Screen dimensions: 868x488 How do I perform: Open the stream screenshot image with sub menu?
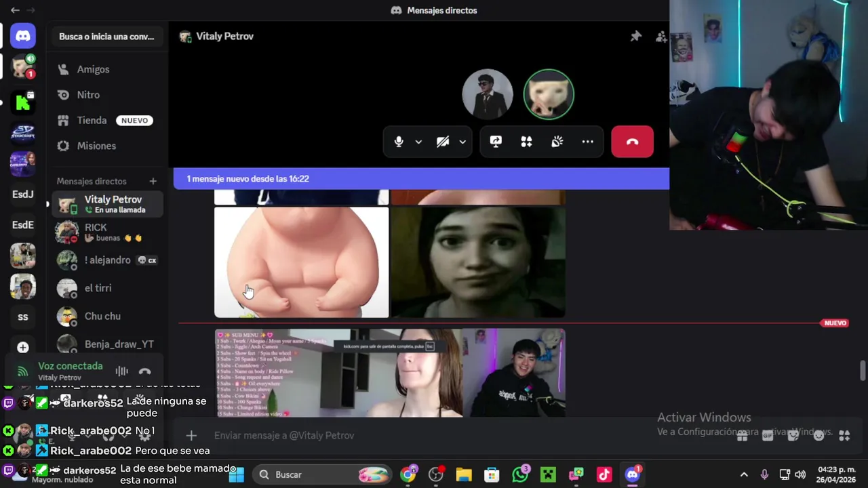point(390,373)
